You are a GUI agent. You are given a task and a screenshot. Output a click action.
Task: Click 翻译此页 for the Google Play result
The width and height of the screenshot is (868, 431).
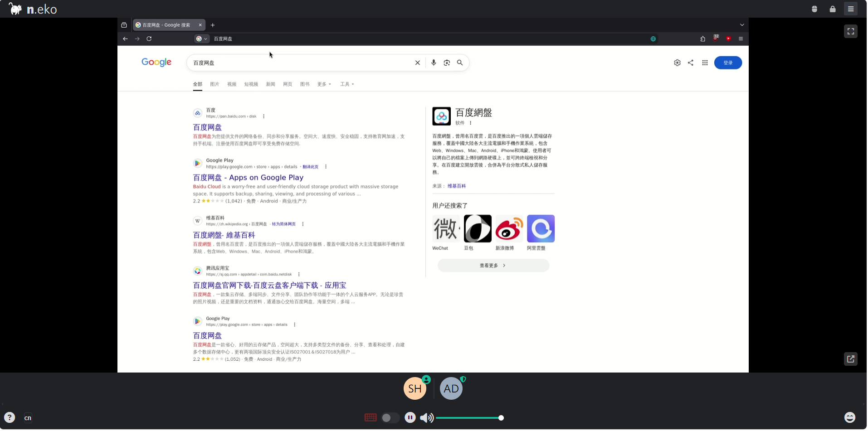(310, 167)
